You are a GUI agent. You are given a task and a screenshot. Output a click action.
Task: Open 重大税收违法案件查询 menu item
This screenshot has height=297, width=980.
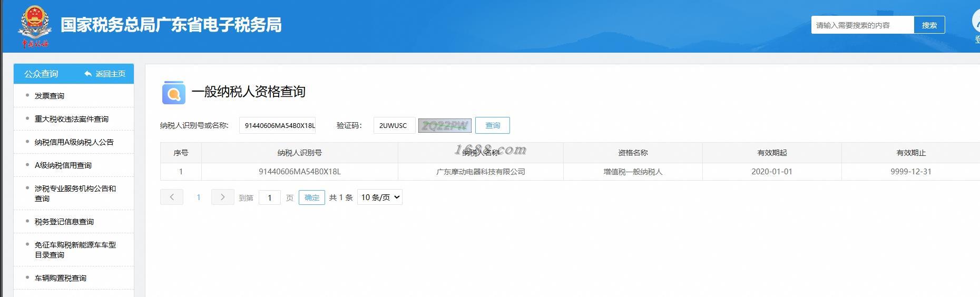click(72, 119)
